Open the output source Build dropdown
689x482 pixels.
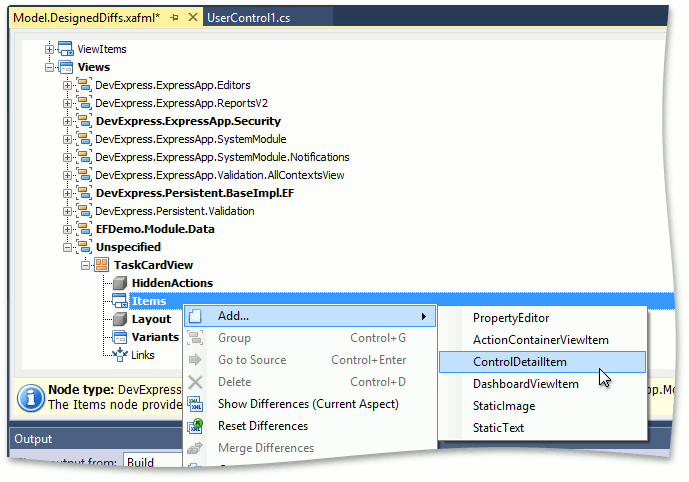tap(153, 461)
